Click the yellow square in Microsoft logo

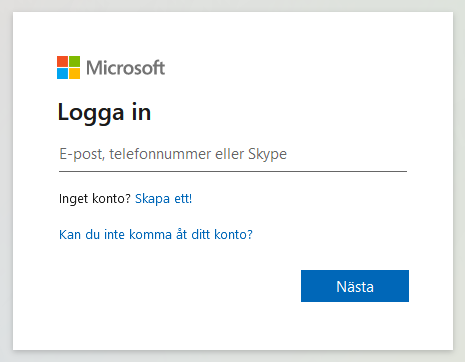point(75,74)
